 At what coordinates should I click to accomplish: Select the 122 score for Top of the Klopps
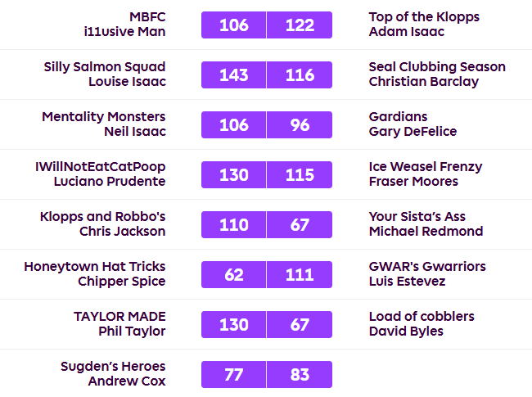pos(300,25)
